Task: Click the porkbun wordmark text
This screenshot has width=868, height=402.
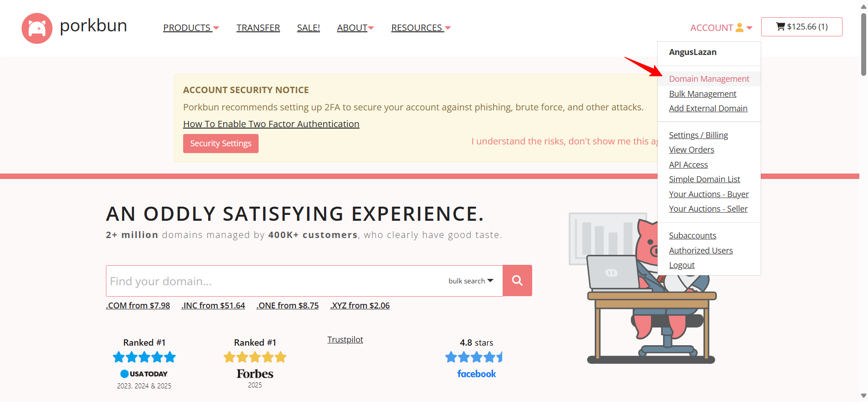Action: click(x=93, y=26)
